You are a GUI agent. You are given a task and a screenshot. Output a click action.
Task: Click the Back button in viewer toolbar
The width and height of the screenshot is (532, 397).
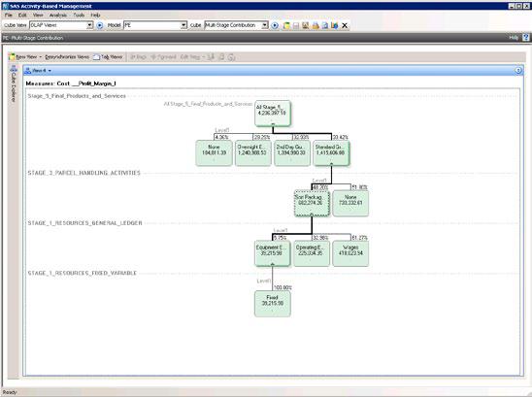pyautogui.click(x=138, y=57)
